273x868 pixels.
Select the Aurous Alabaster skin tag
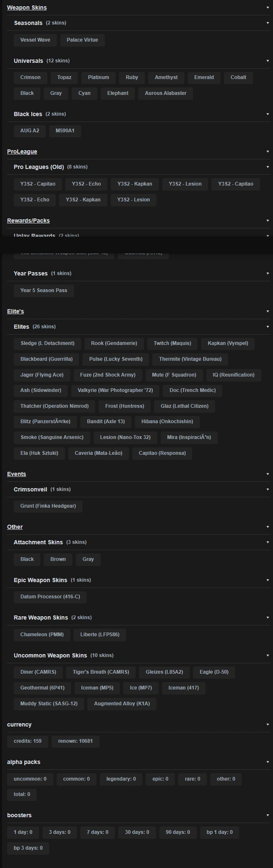click(166, 93)
